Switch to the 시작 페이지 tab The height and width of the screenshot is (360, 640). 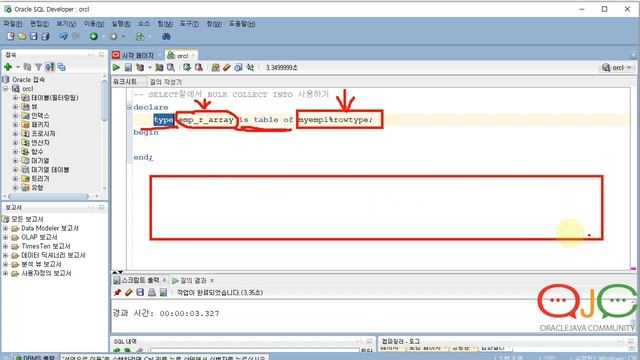point(138,55)
